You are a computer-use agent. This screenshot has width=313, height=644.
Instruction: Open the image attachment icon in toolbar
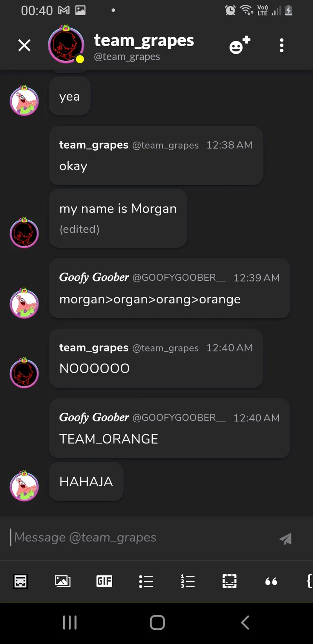tap(63, 581)
